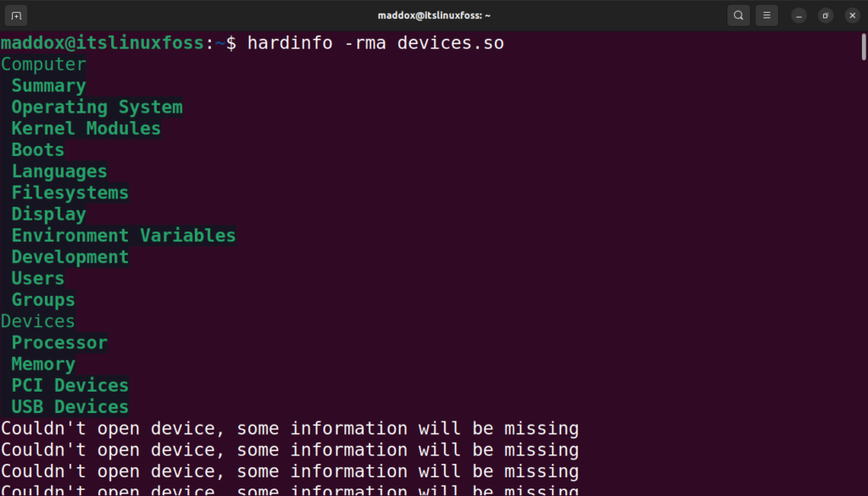The width and height of the screenshot is (868, 496).
Task: Click the Devices section heading
Action: 37,320
